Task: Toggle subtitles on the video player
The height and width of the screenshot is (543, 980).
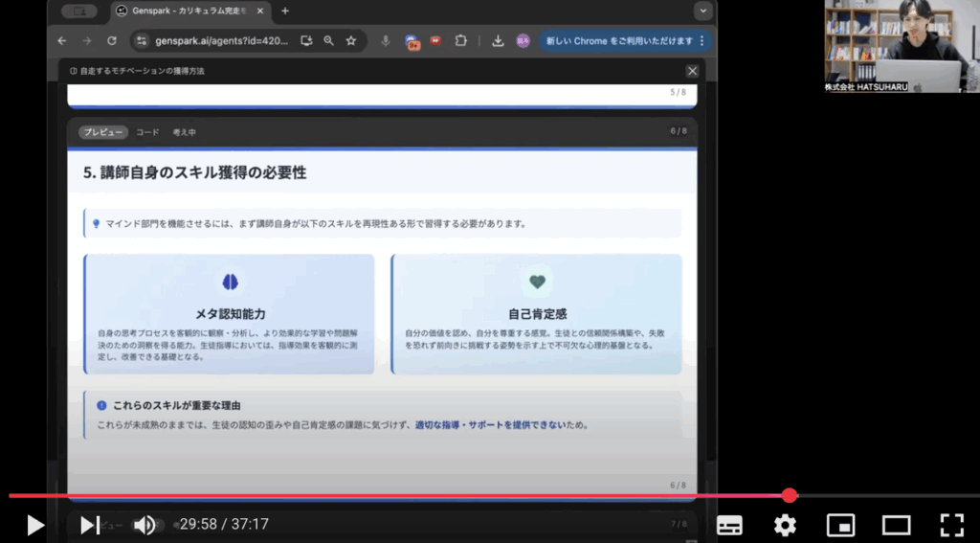Action: pos(730,525)
